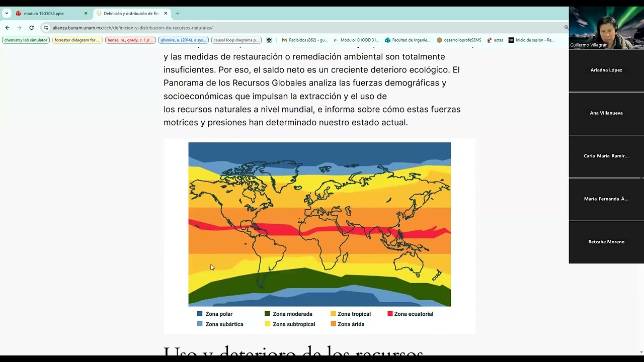The height and width of the screenshot is (362, 644).
Task: Open the tab search dropdown arrow
Action: pyautogui.click(x=7, y=14)
